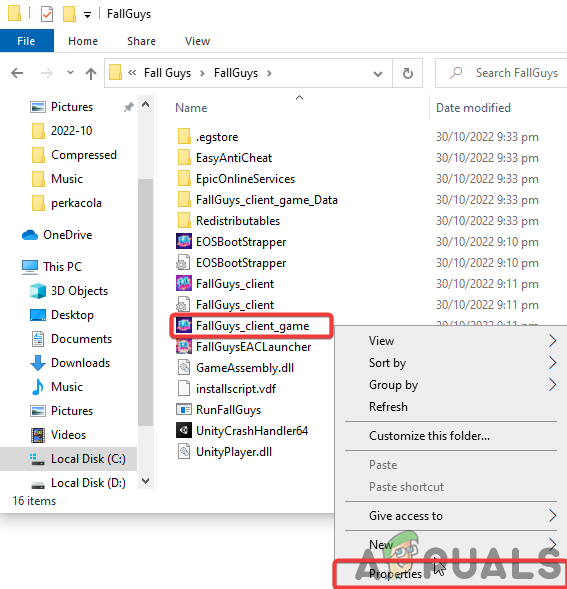Viewport: 567px width, 589px height.
Task: Open the recent locations dropdown arrow
Action: click(70, 72)
